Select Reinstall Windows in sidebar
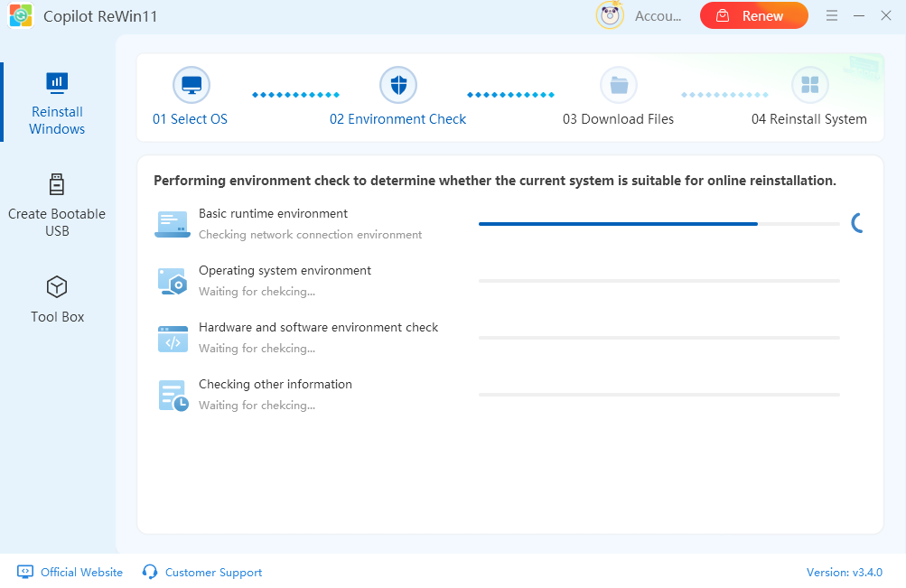 click(x=57, y=104)
